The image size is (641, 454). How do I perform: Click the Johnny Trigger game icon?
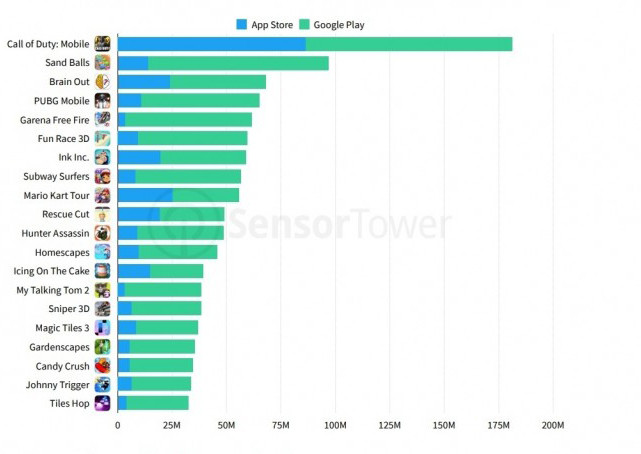[102, 385]
